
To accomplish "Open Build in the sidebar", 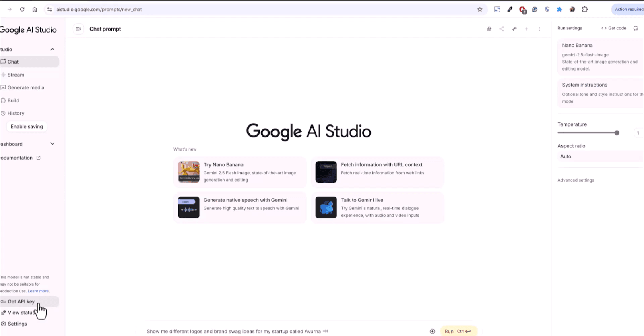I will pyautogui.click(x=29, y=100).
